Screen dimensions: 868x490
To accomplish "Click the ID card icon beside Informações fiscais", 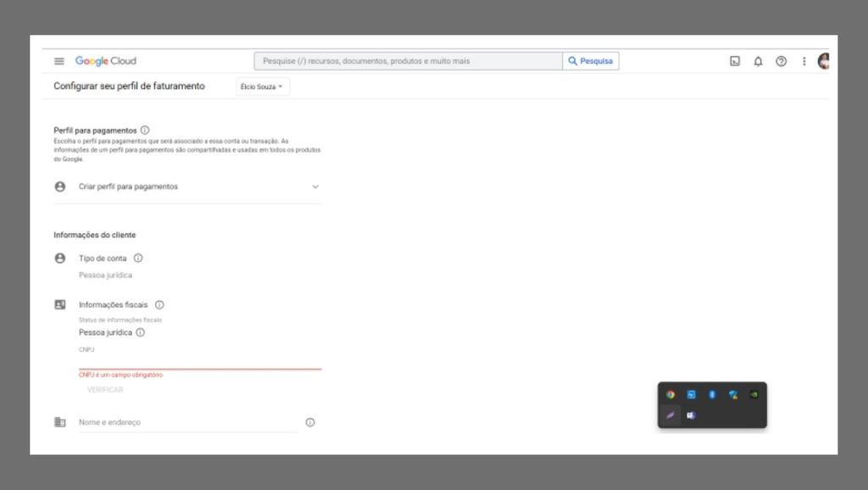I will tap(60, 304).
